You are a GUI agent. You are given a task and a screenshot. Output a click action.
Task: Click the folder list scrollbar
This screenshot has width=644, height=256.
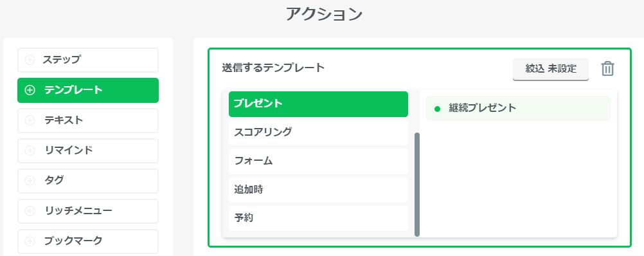pyautogui.click(x=417, y=185)
